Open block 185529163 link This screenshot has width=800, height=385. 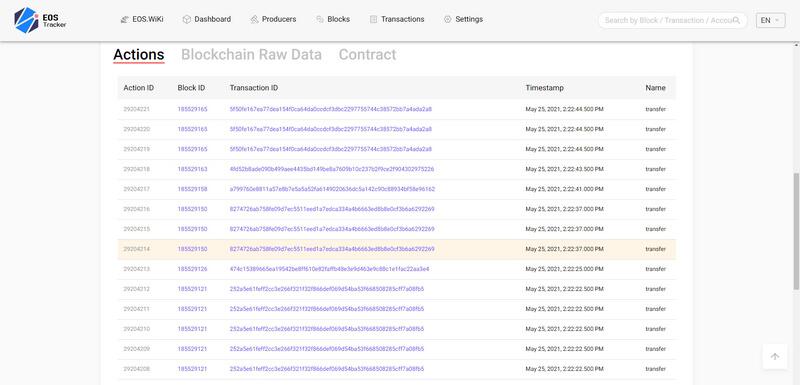tap(192, 169)
